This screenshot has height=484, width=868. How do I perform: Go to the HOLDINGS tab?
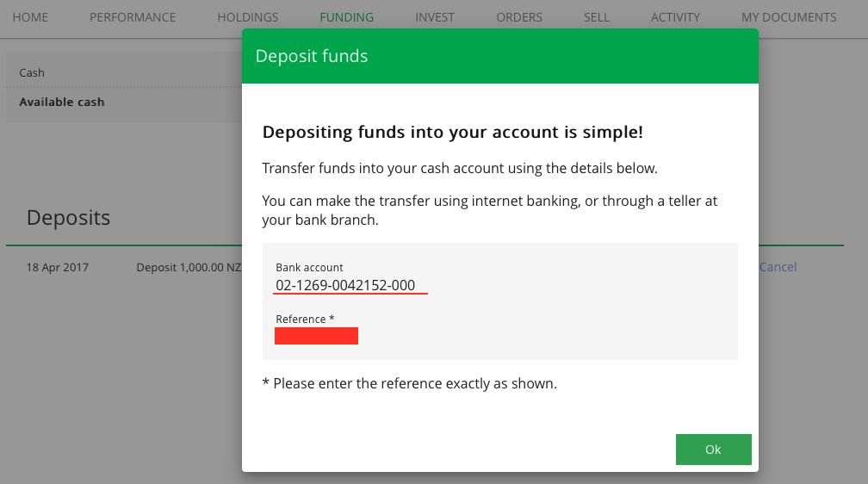pos(248,17)
